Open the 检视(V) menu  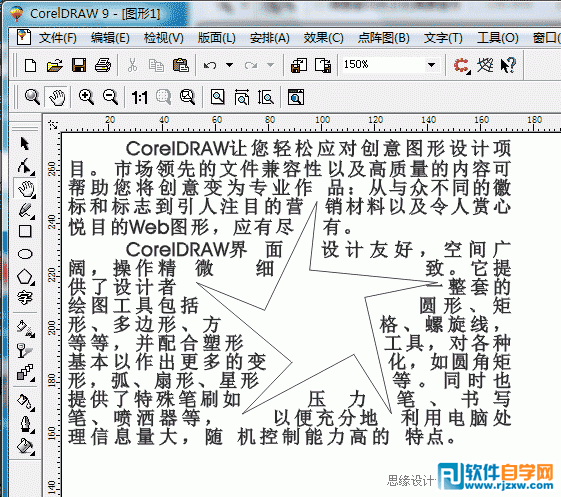[164, 38]
